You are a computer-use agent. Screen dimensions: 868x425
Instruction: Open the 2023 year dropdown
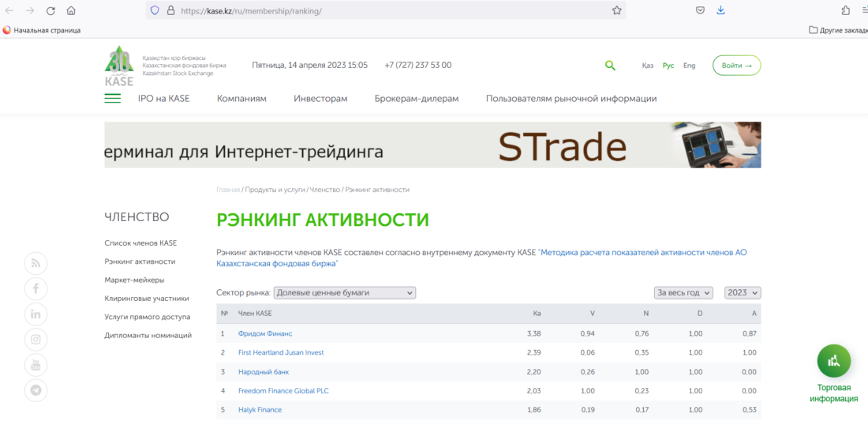(x=742, y=292)
